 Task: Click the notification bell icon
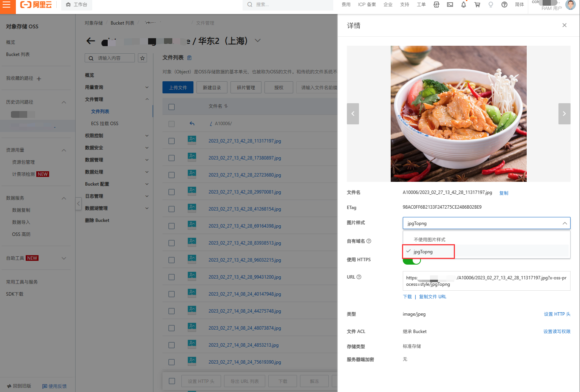[463, 5]
